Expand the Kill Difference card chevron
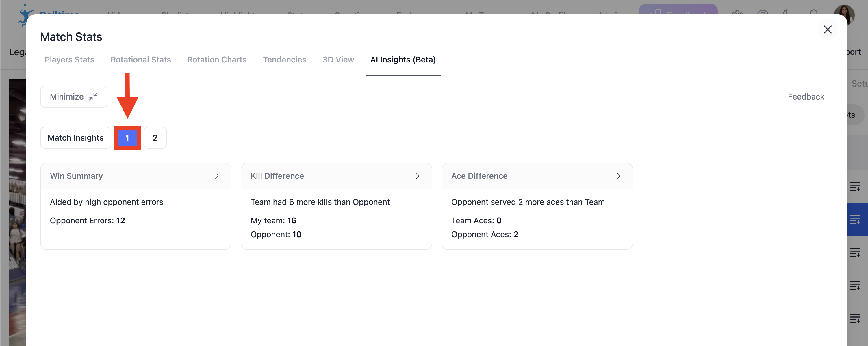The width and height of the screenshot is (868, 346). pyautogui.click(x=418, y=176)
